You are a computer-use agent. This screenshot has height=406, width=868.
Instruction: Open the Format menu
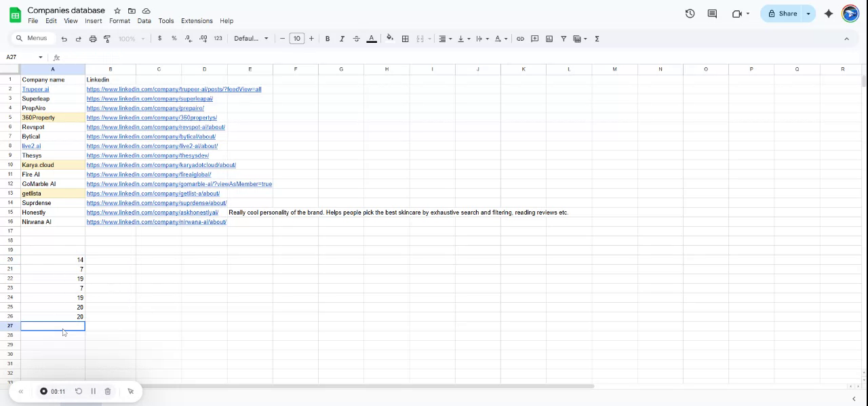click(x=119, y=21)
